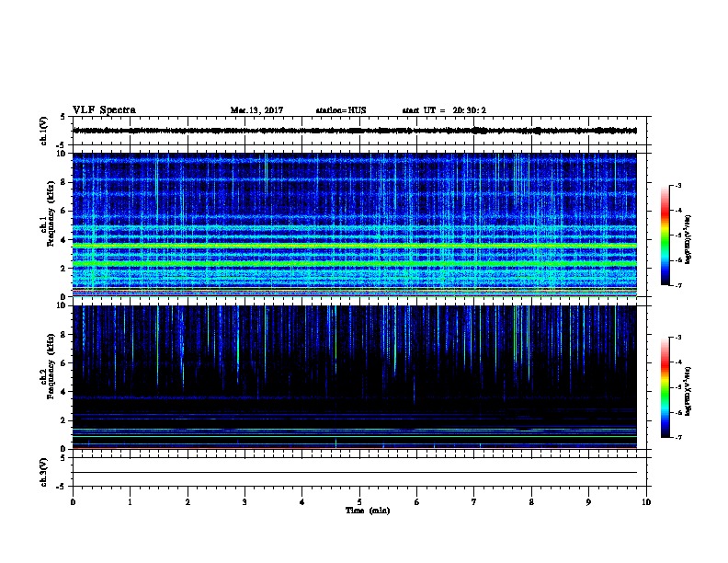Screen dimensions: 728x563
Task: Click the ch.1 voltage waveform trace
Action: coord(355,131)
